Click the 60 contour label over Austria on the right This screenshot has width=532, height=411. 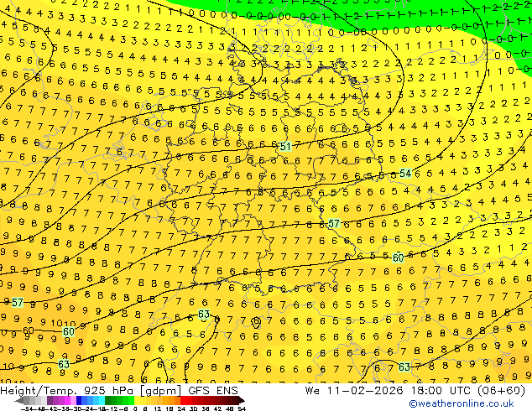click(x=398, y=258)
